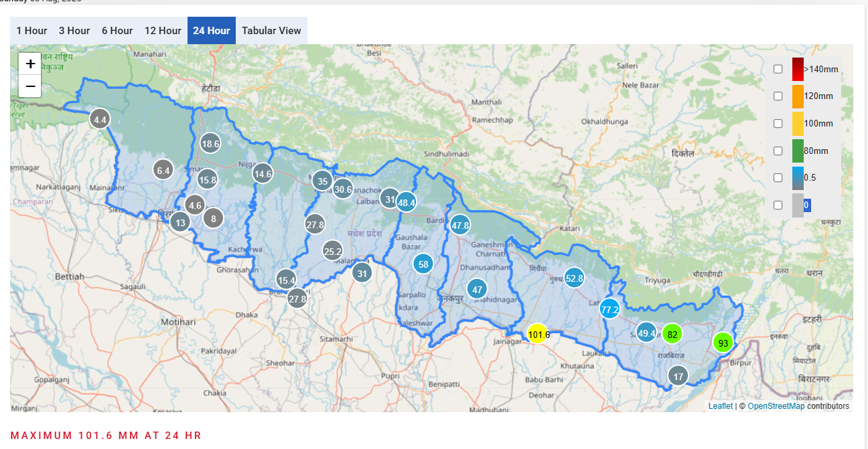Image resolution: width=868 pixels, height=449 pixels.
Task: Open the 3 Hour tab
Action: pyautogui.click(x=74, y=30)
